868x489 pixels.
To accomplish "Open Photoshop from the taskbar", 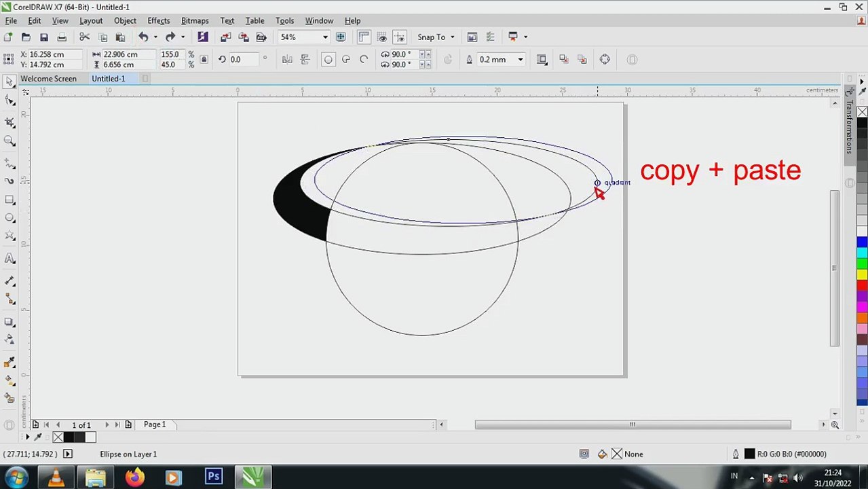I will pyautogui.click(x=214, y=477).
